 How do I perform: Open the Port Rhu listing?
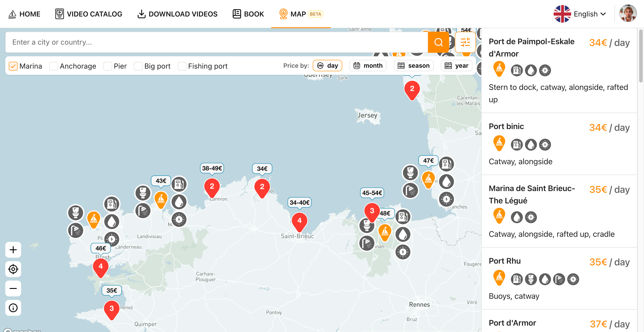(x=559, y=279)
